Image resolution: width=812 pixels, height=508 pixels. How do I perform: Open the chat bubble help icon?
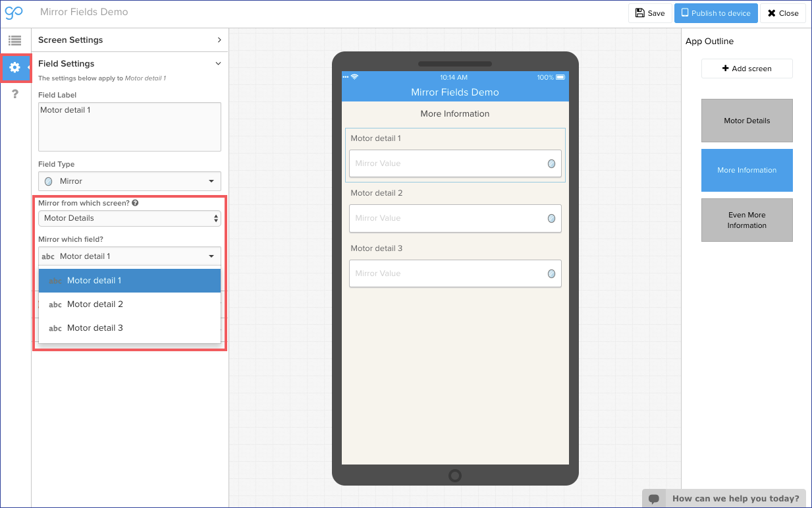point(654,499)
